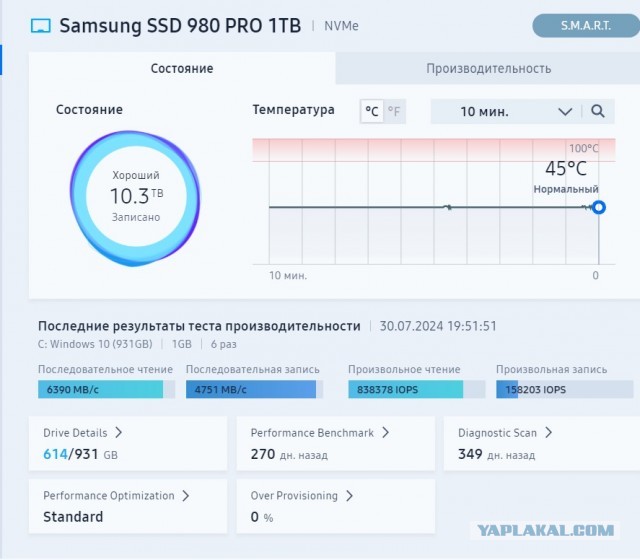Click the magnifier icon near temperature range
The height and width of the screenshot is (560, 640).
pyautogui.click(x=598, y=111)
